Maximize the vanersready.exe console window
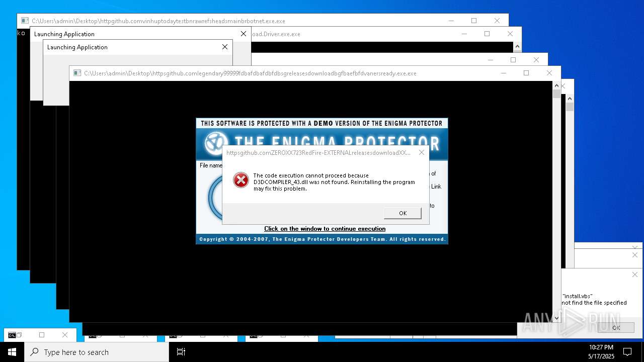Image resolution: width=644 pixels, height=362 pixels. [x=526, y=73]
